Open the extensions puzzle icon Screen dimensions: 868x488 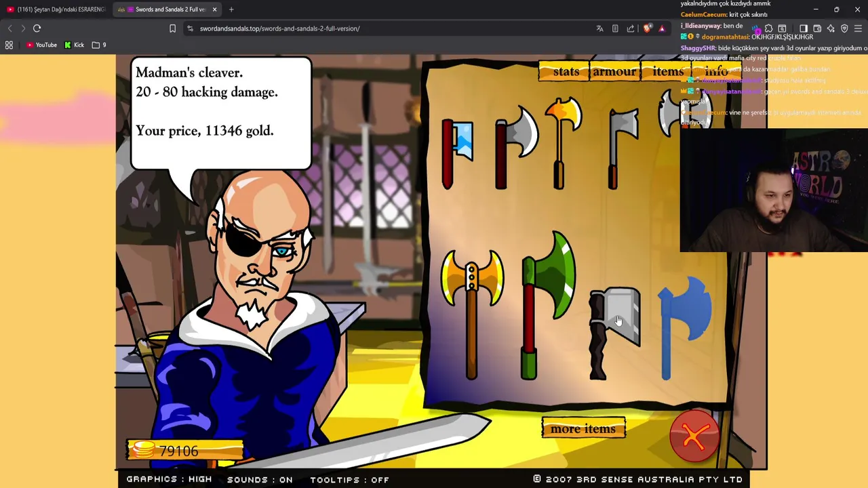point(768,28)
